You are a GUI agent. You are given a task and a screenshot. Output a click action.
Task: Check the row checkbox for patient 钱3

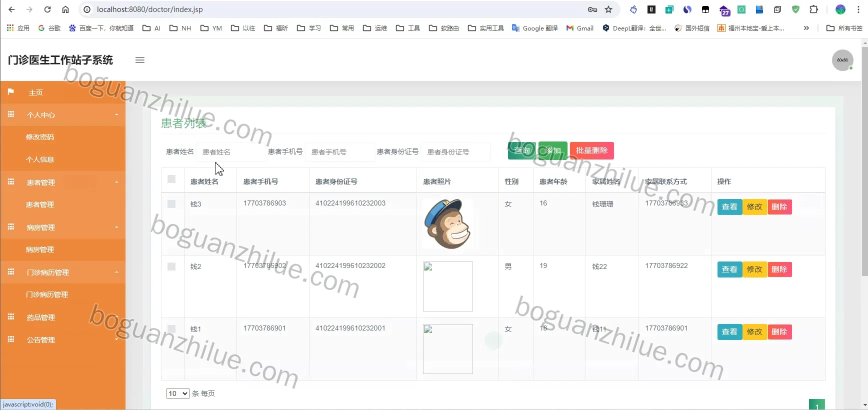click(171, 204)
